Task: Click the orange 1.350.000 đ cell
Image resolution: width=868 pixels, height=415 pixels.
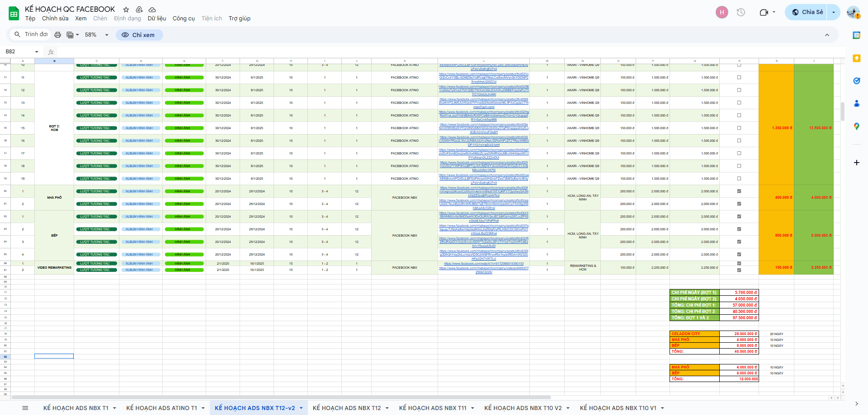Action: 776,128
